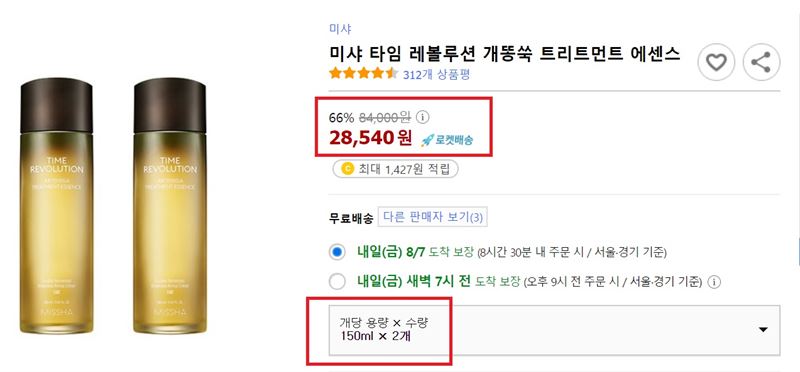Image resolution: width=800 pixels, height=372 pixels.
Task: Open info icon next to 84,000원 price
Action: click(422, 117)
